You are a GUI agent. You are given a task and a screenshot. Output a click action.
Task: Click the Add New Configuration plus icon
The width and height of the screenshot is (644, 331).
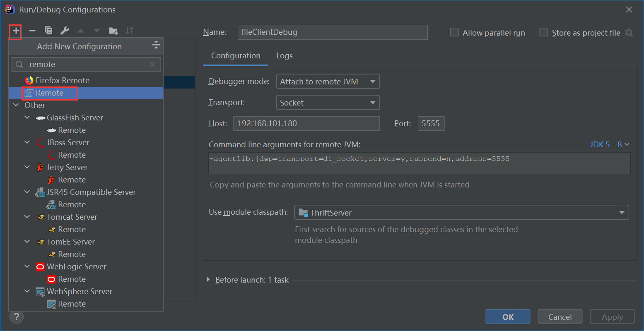(16, 31)
